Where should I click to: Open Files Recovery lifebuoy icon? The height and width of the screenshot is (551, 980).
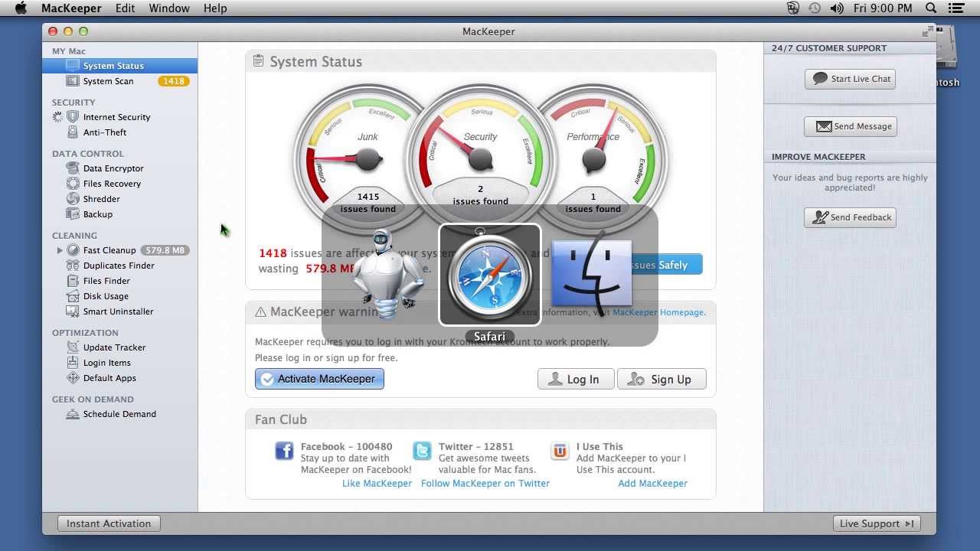tap(73, 184)
